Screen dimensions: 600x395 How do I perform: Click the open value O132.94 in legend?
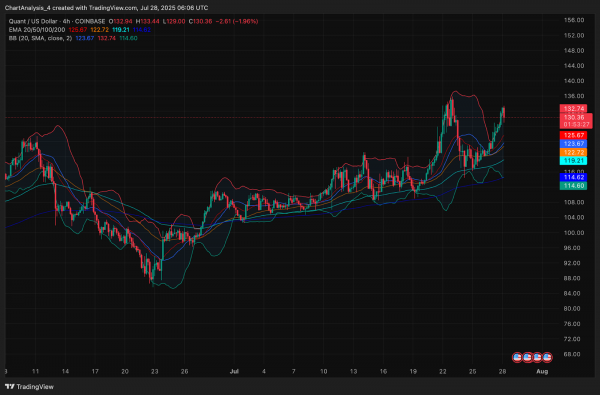click(x=121, y=21)
